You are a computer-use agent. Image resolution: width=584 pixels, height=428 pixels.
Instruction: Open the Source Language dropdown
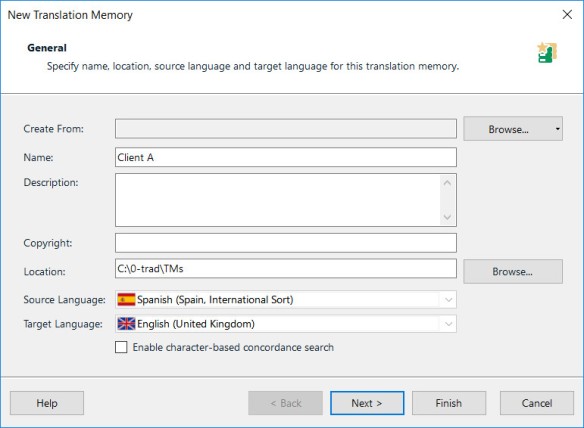(448, 300)
